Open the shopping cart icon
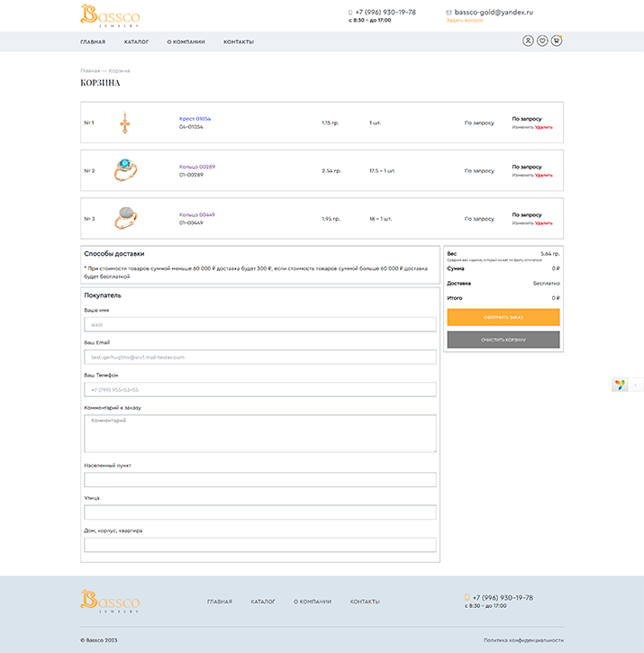The image size is (644, 653). pos(557,41)
